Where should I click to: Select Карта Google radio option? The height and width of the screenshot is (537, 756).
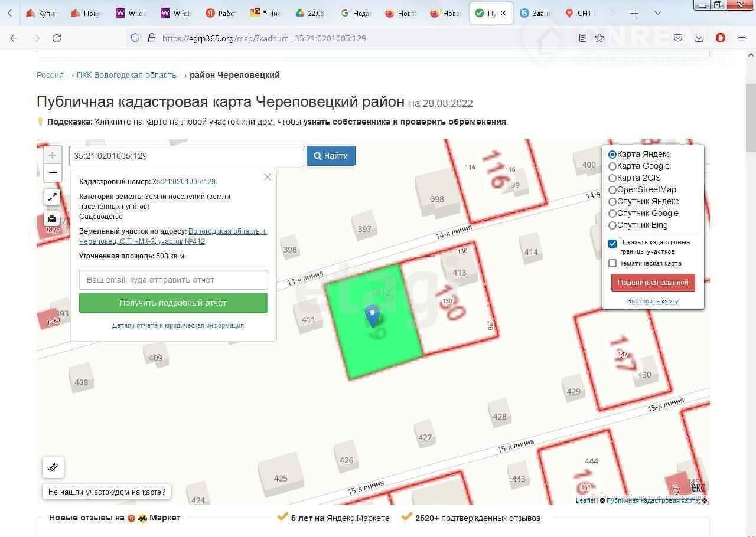pyautogui.click(x=612, y=166)
